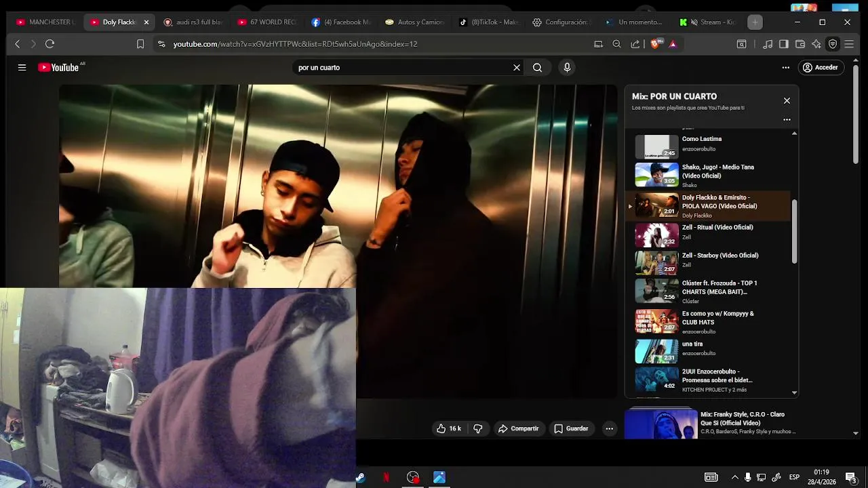Switch to the TikTok tab

[x=488, y=22]
